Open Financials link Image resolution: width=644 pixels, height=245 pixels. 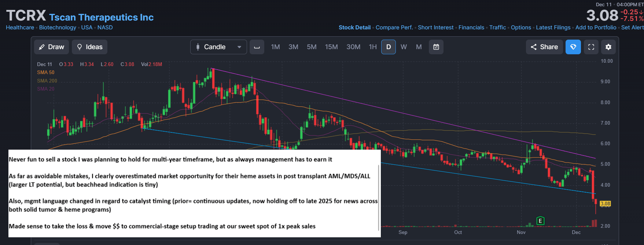[x=471, y=28]
